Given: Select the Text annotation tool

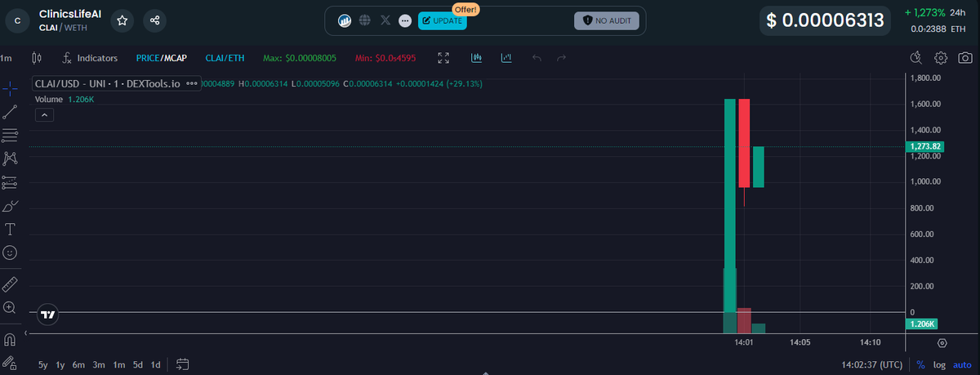Looking at the screenshot, I should (x=10, y=230).
